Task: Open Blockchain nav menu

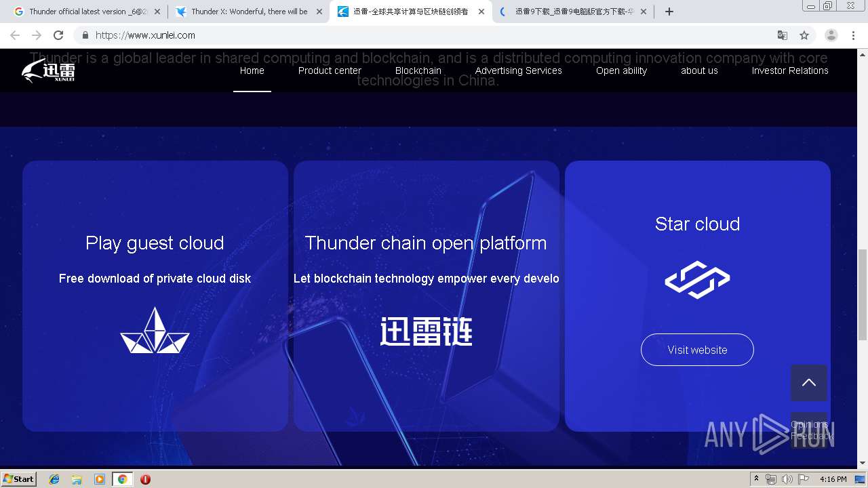Action: (418, 70)
